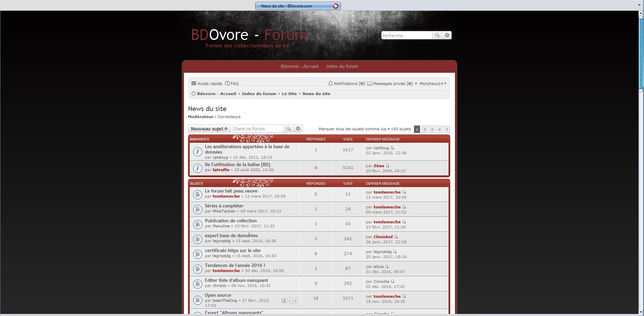Click the Accès rapide hamburger icon
Screen dimensions: 644x316
[194, 83]
